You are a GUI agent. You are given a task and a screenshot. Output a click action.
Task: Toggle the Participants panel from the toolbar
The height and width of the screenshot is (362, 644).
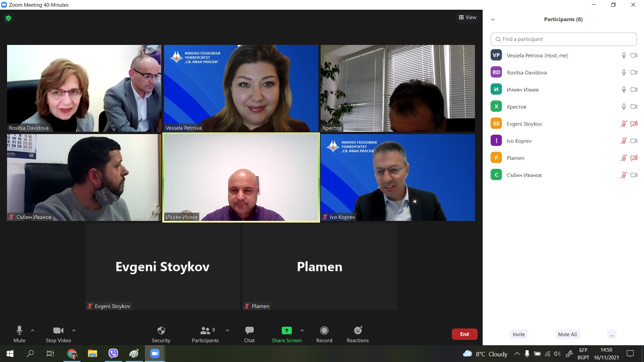click(205, 331)
